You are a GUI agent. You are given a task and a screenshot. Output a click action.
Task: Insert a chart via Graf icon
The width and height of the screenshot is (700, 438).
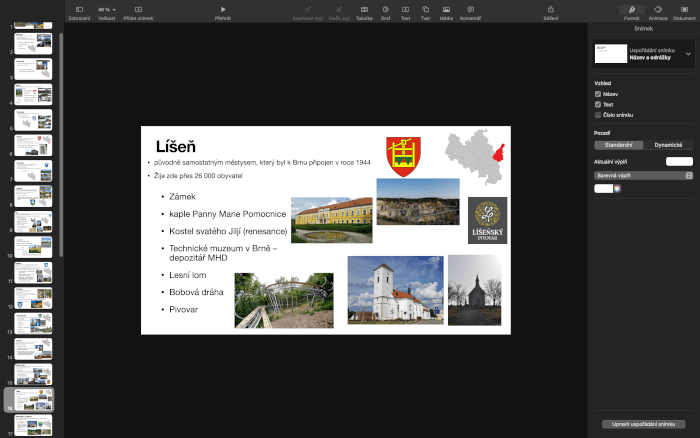pos(385,9)
